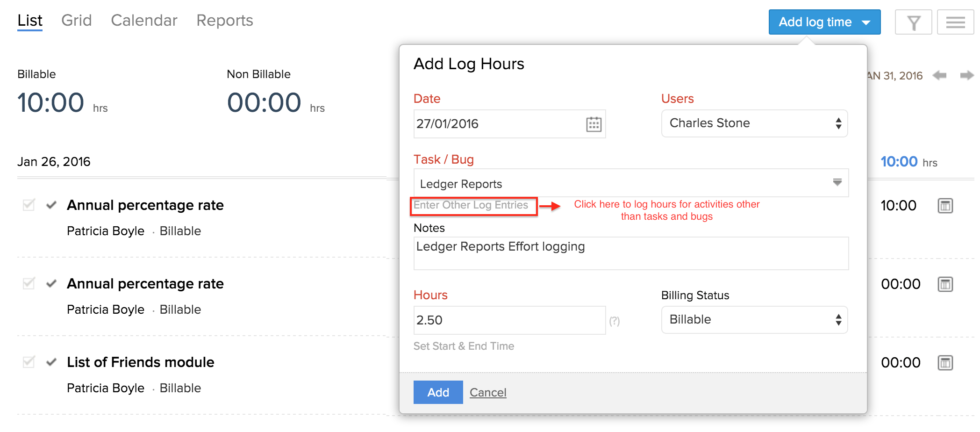
Task: Open the Users dropdown showing Charles Stone
Action: click(754, 123)
